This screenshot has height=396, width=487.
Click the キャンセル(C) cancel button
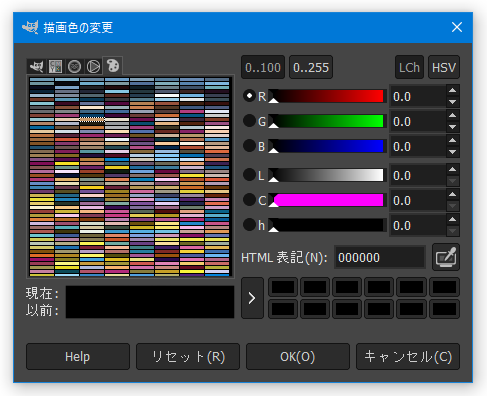coord(408,357)
